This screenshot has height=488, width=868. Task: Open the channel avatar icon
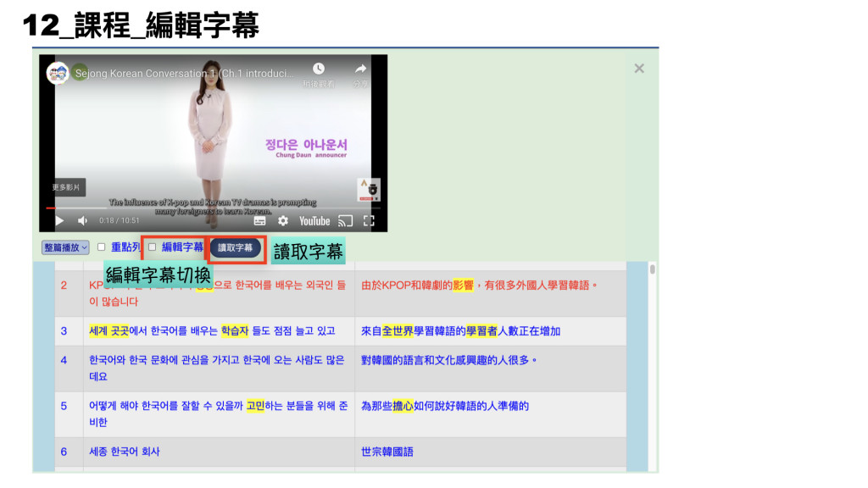pos(58,73)
